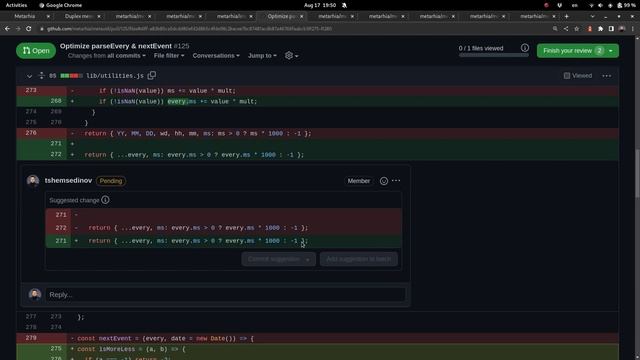Image resolution: width=640 pixels, height=360 pixels.
Task: Click the browser address bar URL
Action: tap(189, 29)
